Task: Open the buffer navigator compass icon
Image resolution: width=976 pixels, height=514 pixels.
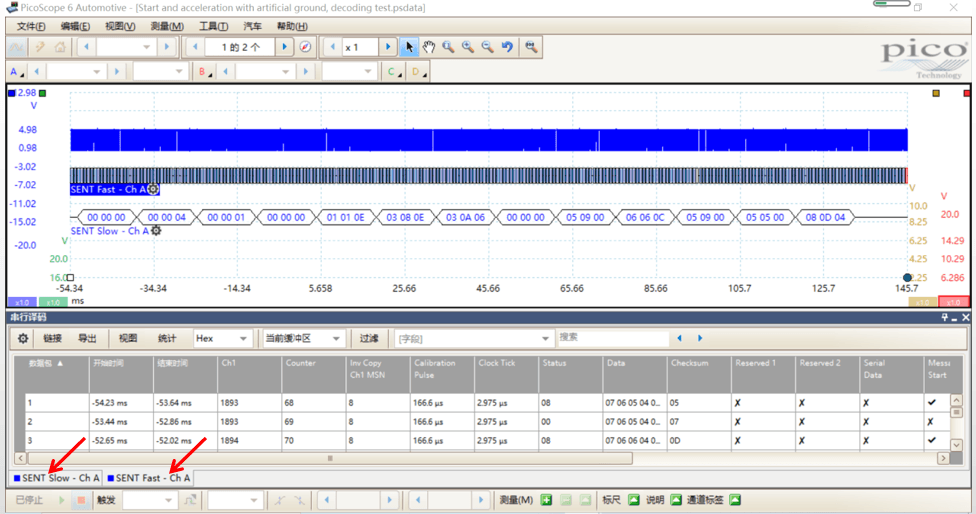Action: [x=305, y=47]
